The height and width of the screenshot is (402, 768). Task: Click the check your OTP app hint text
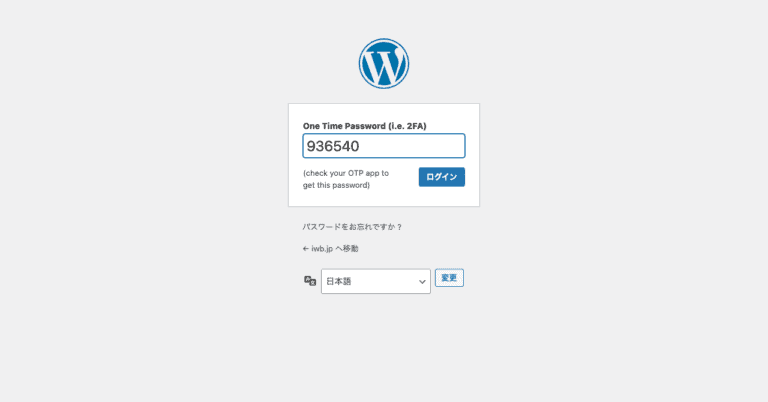[346, 179]
